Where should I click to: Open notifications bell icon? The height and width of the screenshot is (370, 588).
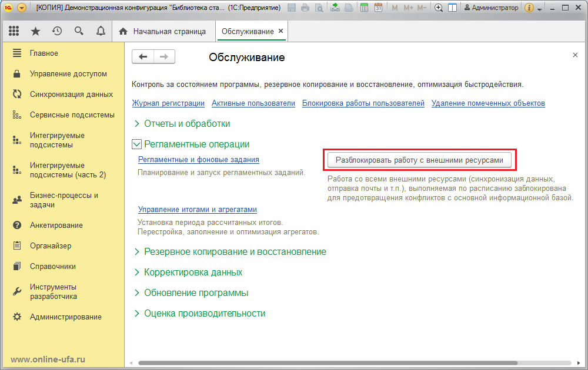point(101,31)
